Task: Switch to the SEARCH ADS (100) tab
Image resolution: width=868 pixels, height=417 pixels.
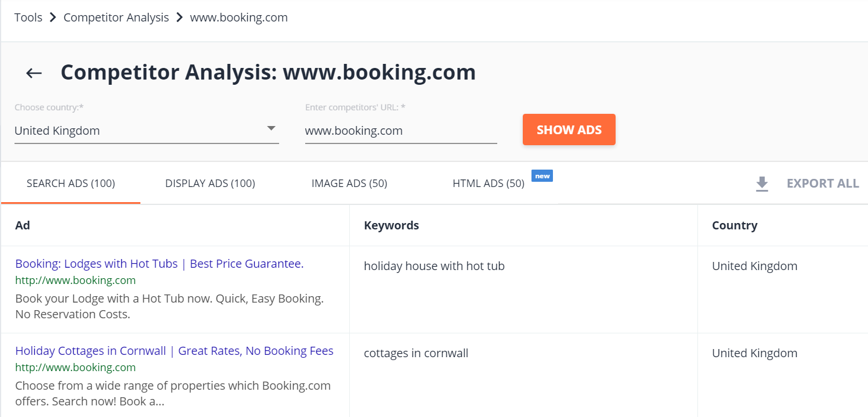Action: (x=71, y=184)
